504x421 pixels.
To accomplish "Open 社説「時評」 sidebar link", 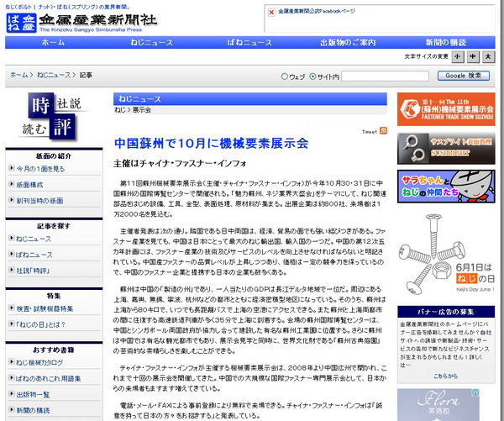I will [39, 270].
